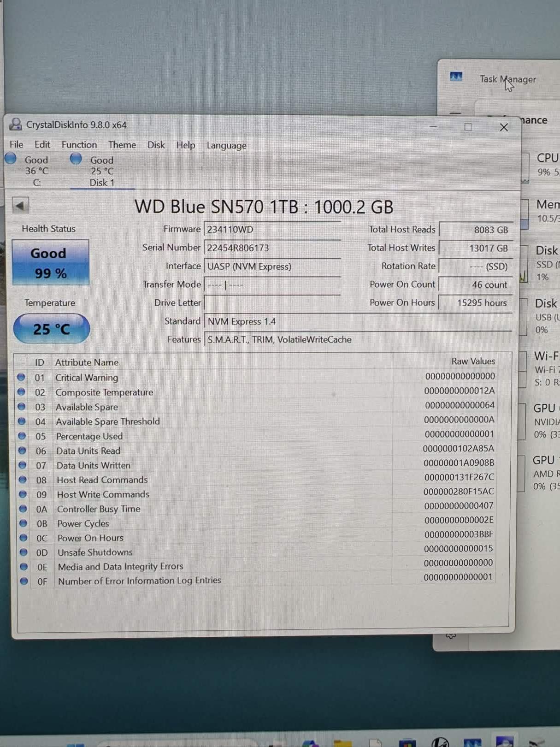Click raw value 00000000003BBF for Power On Hours

[459, 534]
